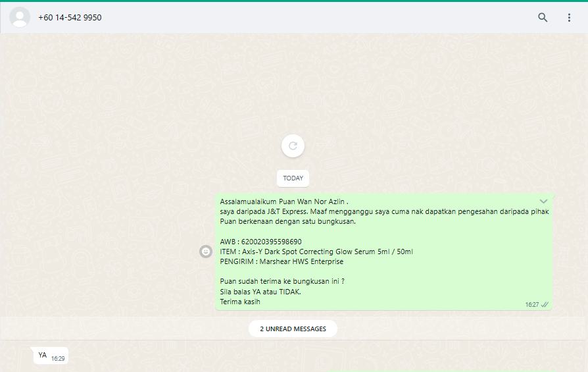This screenshot has height=372, width=588.
Task: Click the search messages magnifier icon
Action: pyautogui.click(x=543, y=18)
